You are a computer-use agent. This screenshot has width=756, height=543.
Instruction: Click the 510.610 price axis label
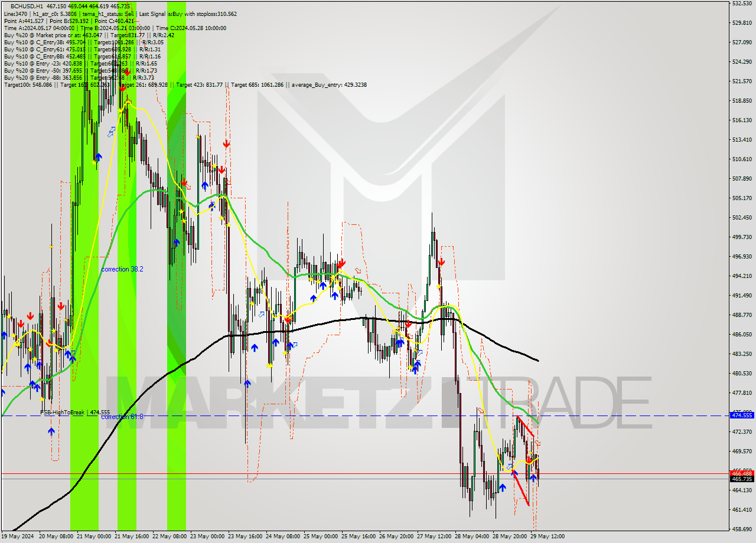pyautogui.click(x=741, y=159)
